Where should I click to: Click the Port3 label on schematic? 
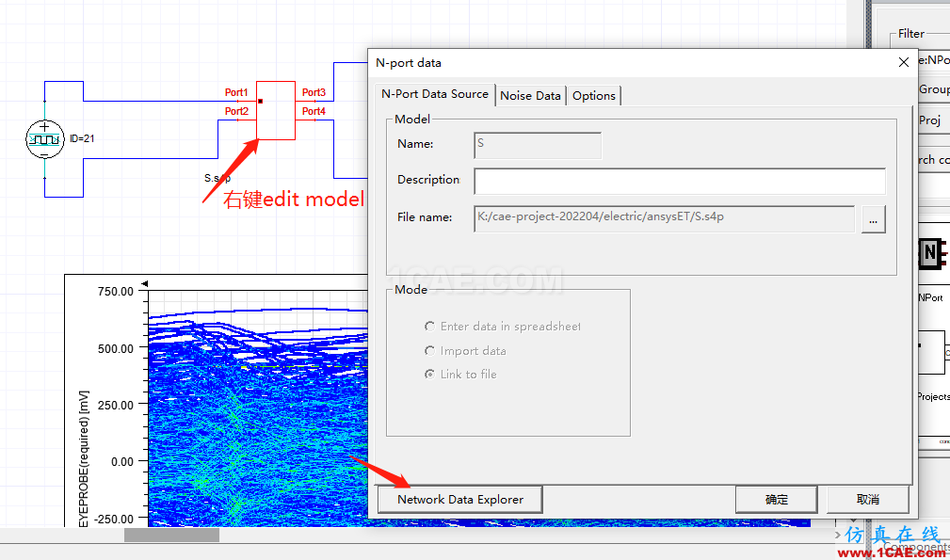click(314, 92)
